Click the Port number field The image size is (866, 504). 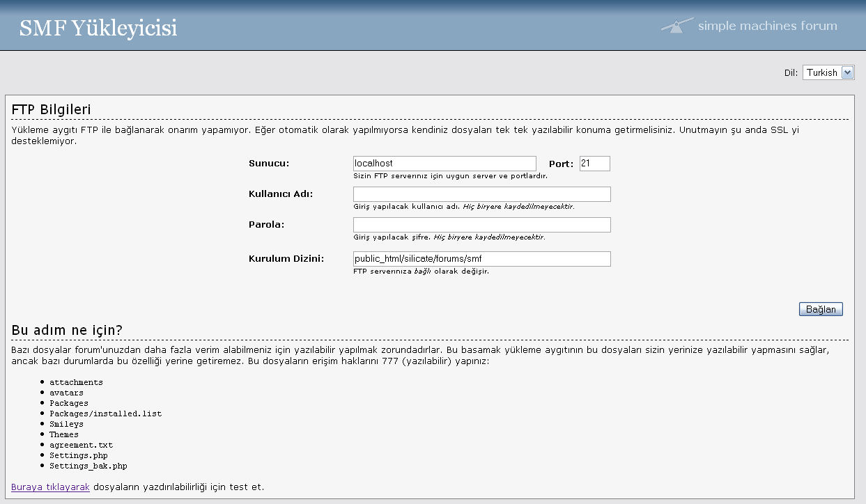tap(595, 164)
